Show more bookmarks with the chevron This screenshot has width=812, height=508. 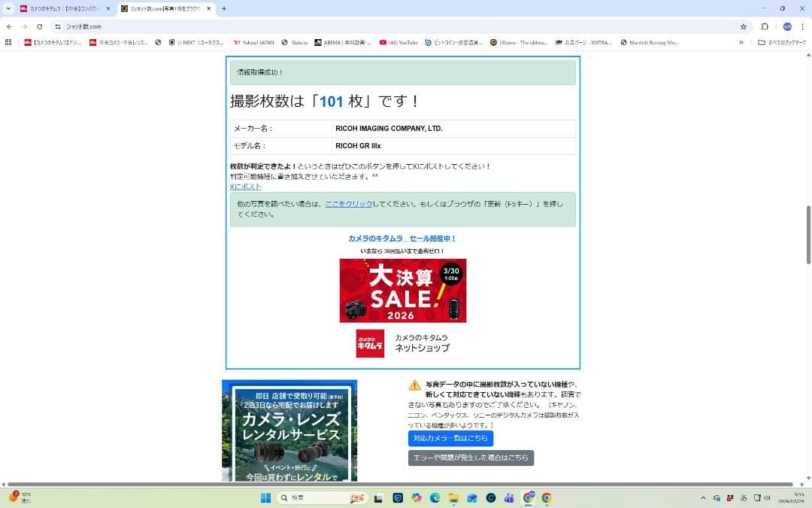point(741,42)
